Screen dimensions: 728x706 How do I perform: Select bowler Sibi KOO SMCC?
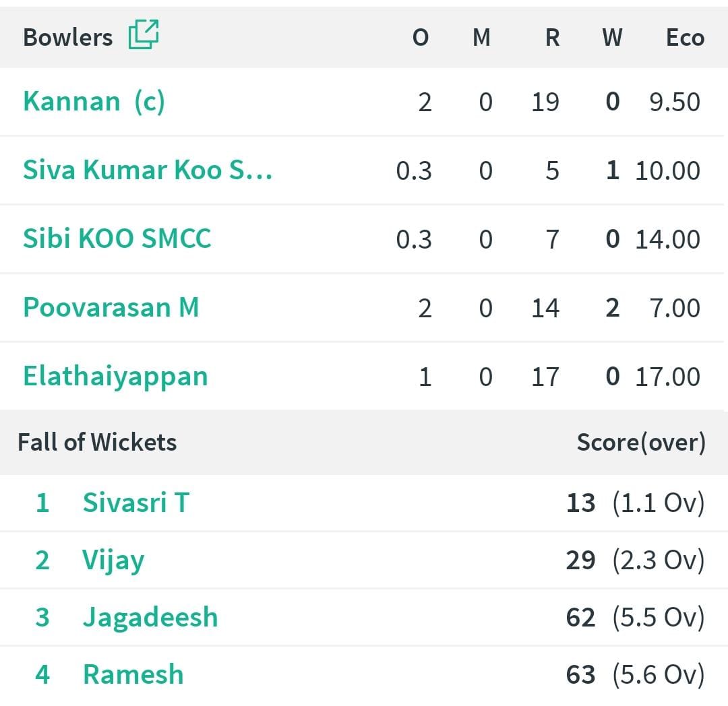(117, 238)
